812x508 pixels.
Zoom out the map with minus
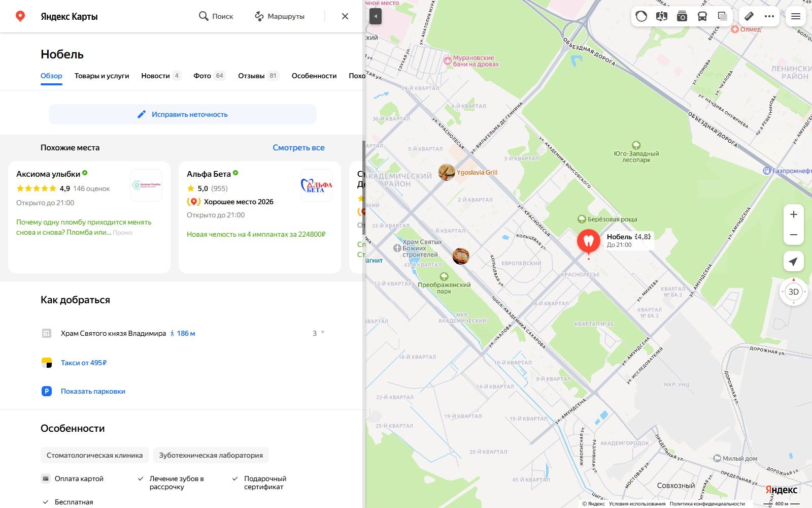(x=794, y=235)
